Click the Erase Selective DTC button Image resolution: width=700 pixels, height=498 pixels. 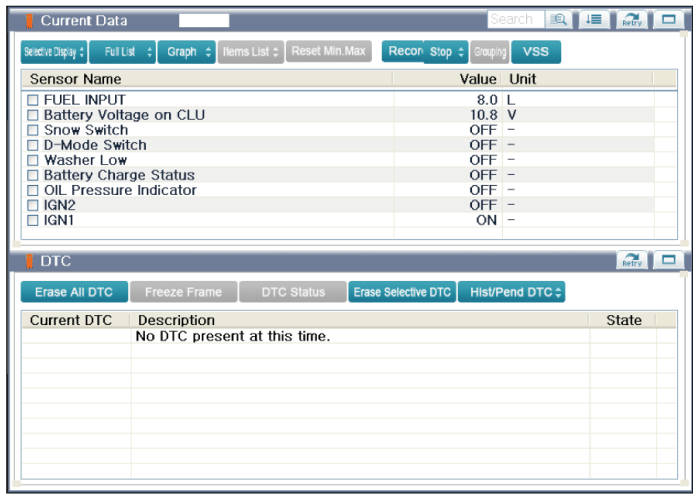click(x=402, y=292)
